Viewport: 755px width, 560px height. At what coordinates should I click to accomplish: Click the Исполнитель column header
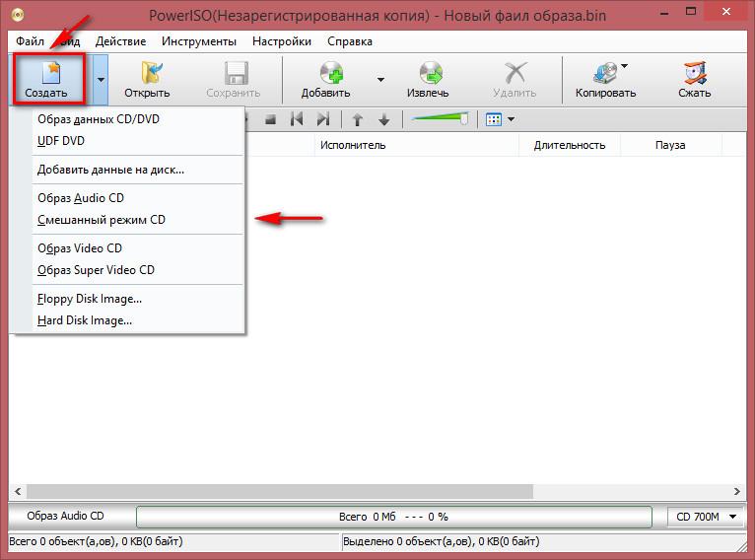click(x=417, y=145)
